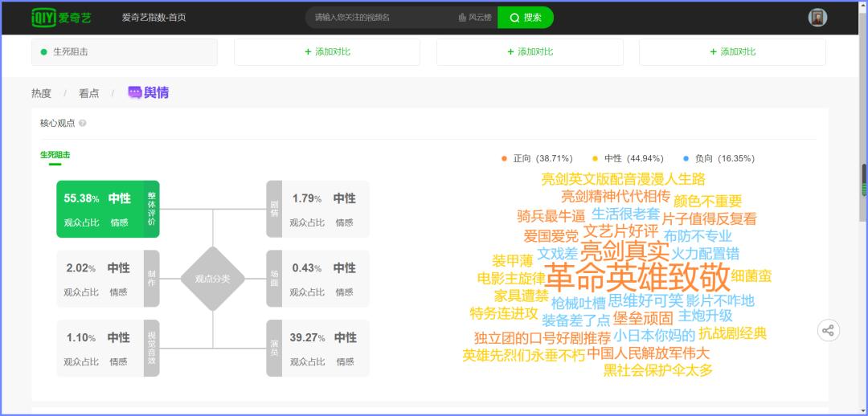This screenshot has height=416, width=868.
Task: Click the last 添加对比 slot
Action: (x=732, y=52)
